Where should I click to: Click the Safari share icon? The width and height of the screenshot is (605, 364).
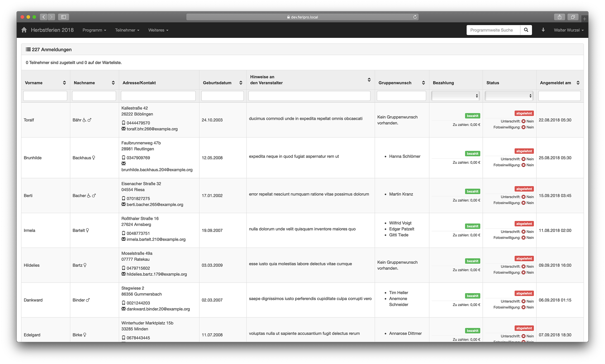point(559,17)
